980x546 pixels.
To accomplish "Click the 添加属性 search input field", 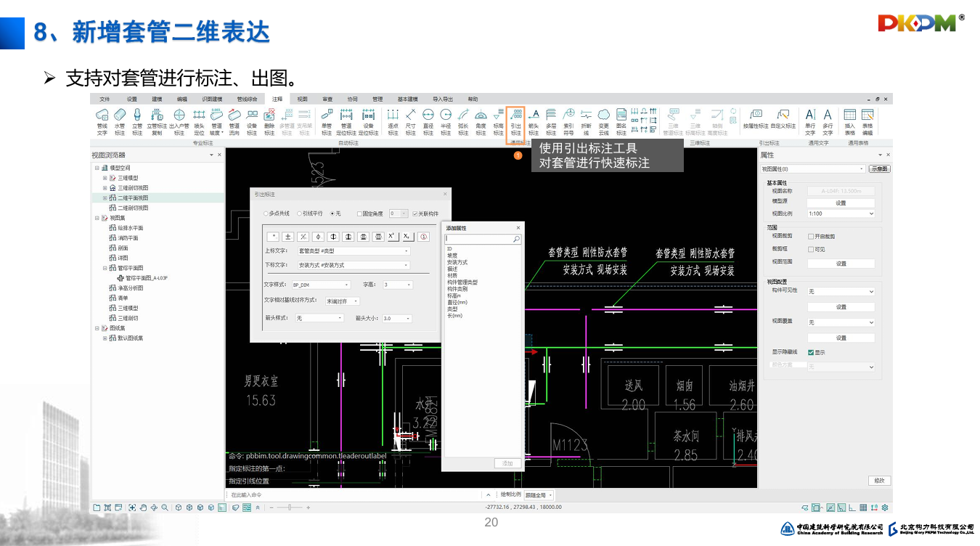I will coord(479,239).
